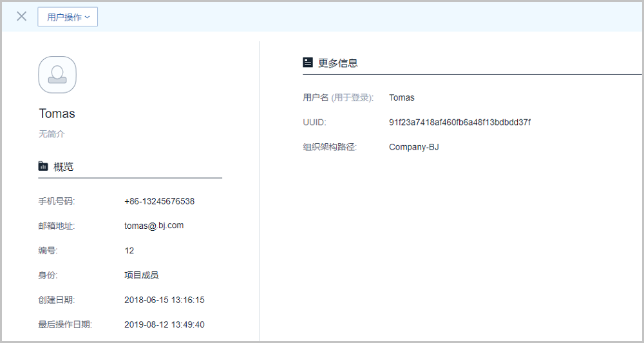This screenshot has width=644, height=343.
Task: Click the login username value Tomas
Action: point(402,98)
